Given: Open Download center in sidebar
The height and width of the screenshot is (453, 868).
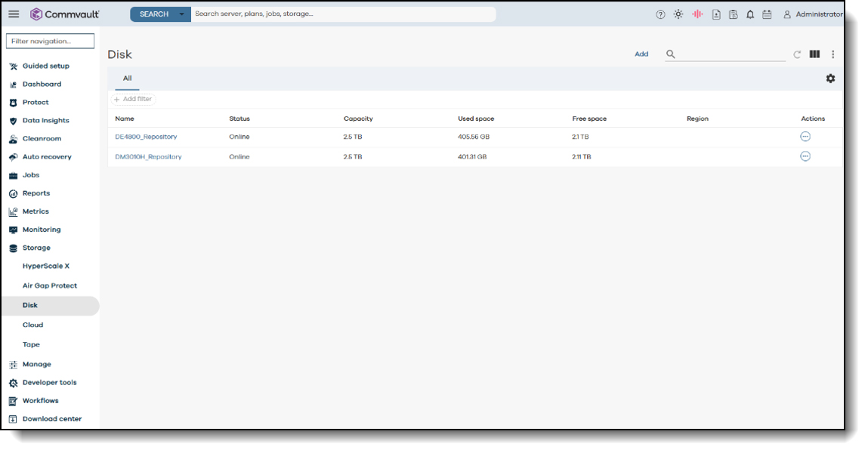Looking at the screenshot, I should click(x=52, y=419).
